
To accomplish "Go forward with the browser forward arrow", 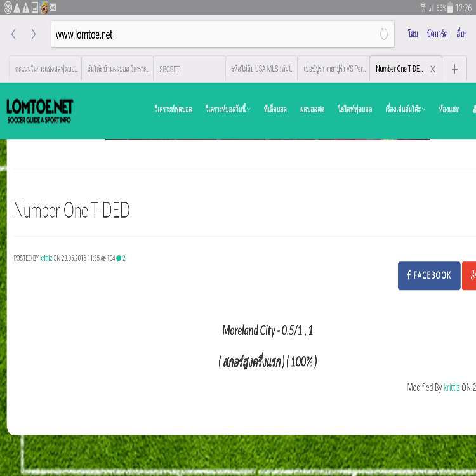I will pyautogui.click(x=34, y=34).
